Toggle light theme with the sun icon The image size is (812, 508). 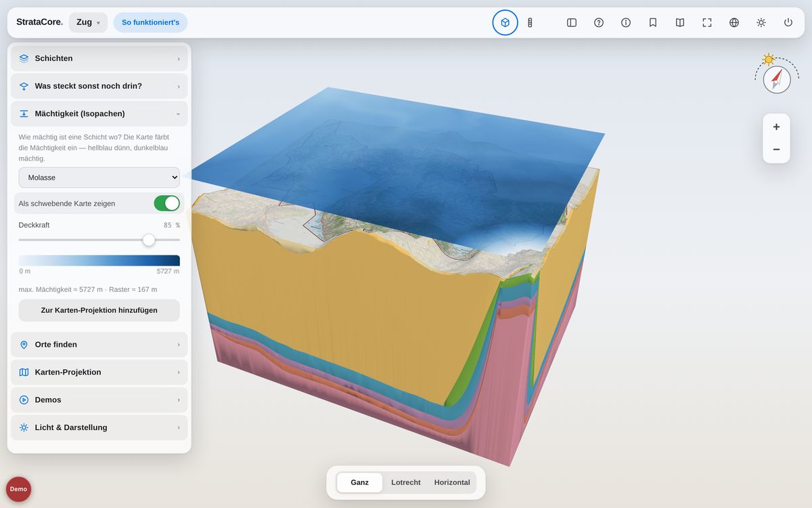pyautogui.click(x=761, y=22)
